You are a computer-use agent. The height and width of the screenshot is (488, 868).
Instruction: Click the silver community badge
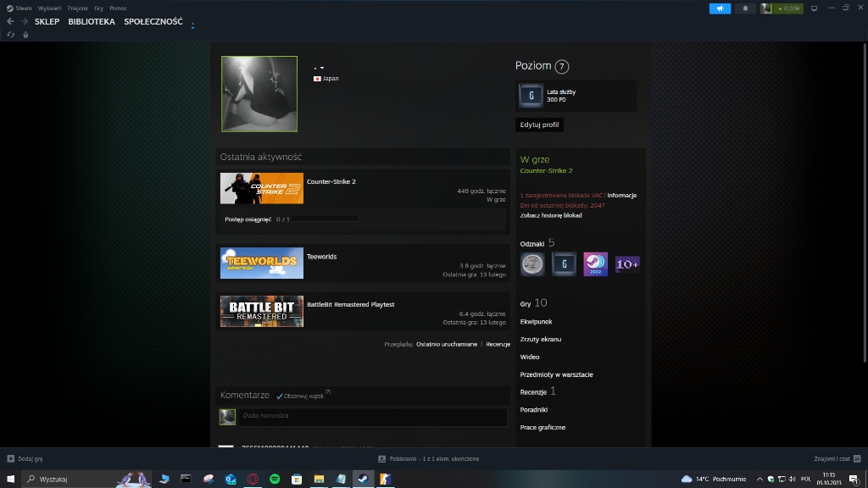[x=532, y=263]
